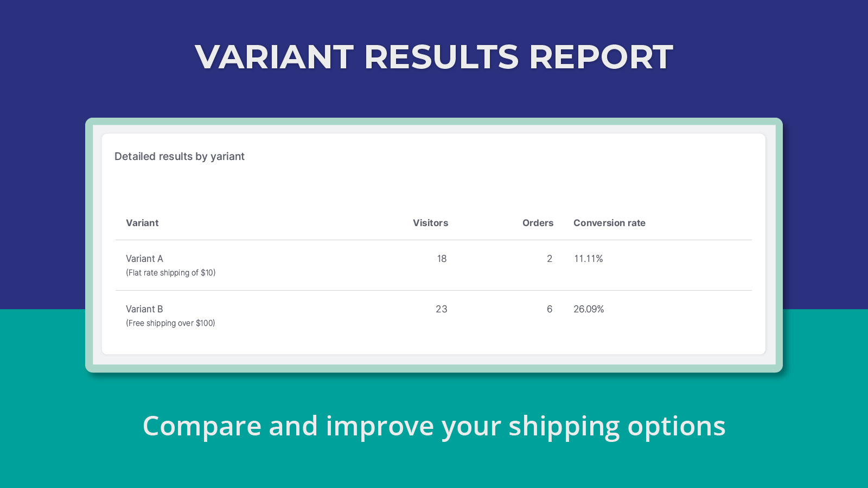Image resolution: width=868 pixels, height=488 pixels.
Task: Click Variant A's visitor count of 18
Action: (x=442, y=259)
